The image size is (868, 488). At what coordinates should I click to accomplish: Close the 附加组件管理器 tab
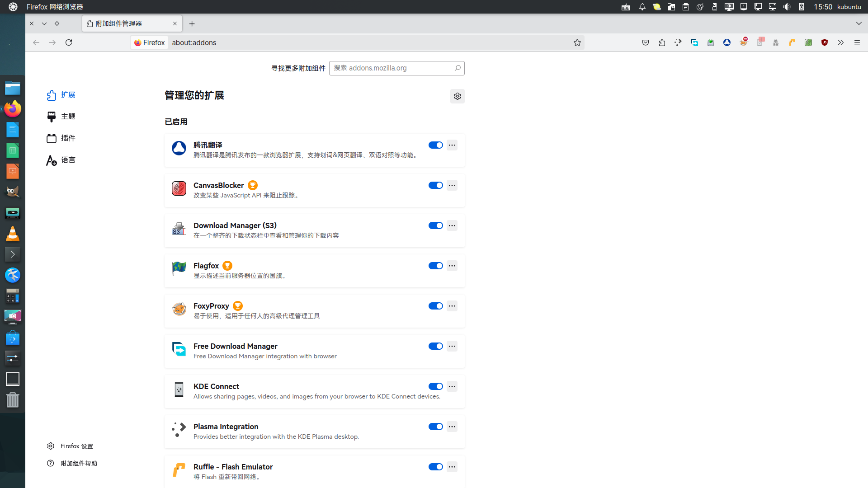pos(175,23)
